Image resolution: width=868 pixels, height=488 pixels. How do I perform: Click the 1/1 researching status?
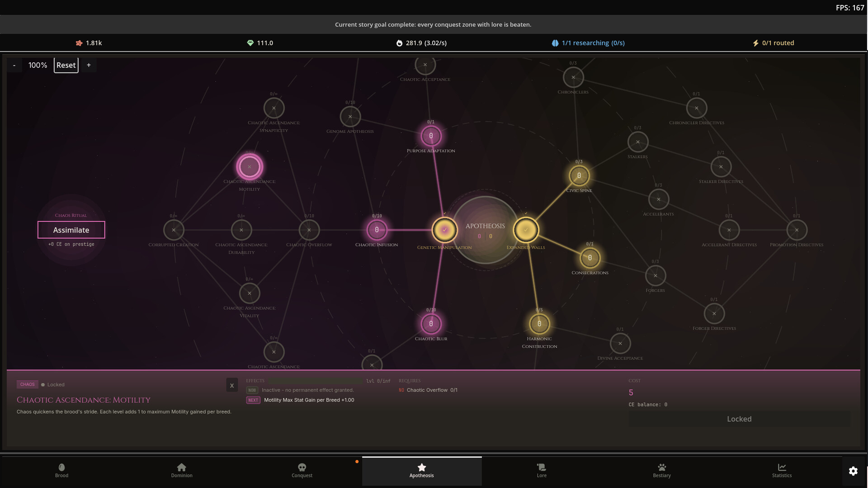point(588,43)
